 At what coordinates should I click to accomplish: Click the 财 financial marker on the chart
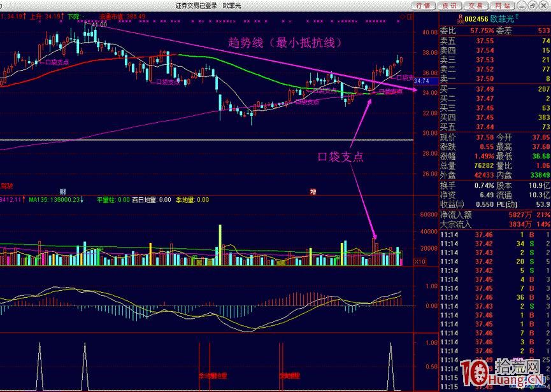point(63,192)
